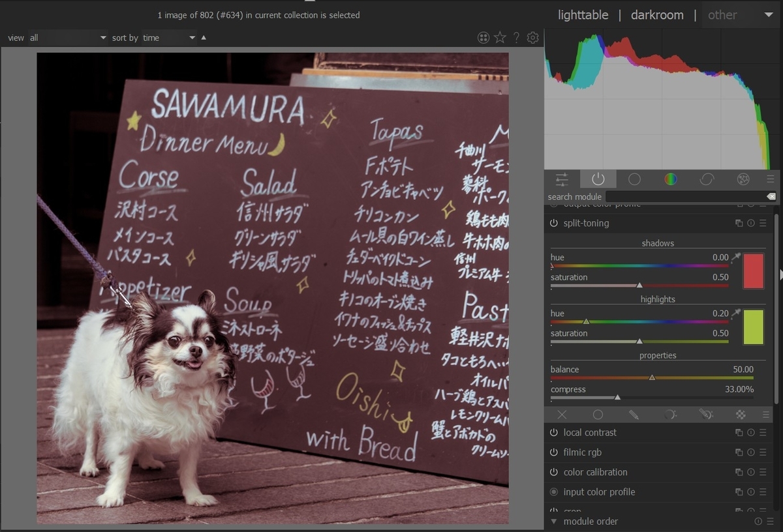Switch to the color modules group icon
Image resolution: width=783 pixels, height=532 pixels.
tap(671, 179)
